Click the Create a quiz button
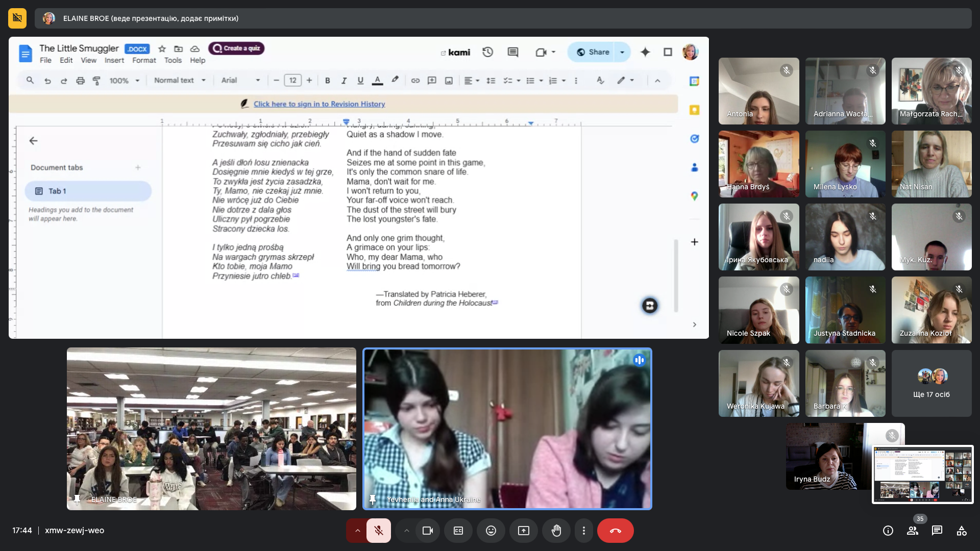 (x=236, y=48)
